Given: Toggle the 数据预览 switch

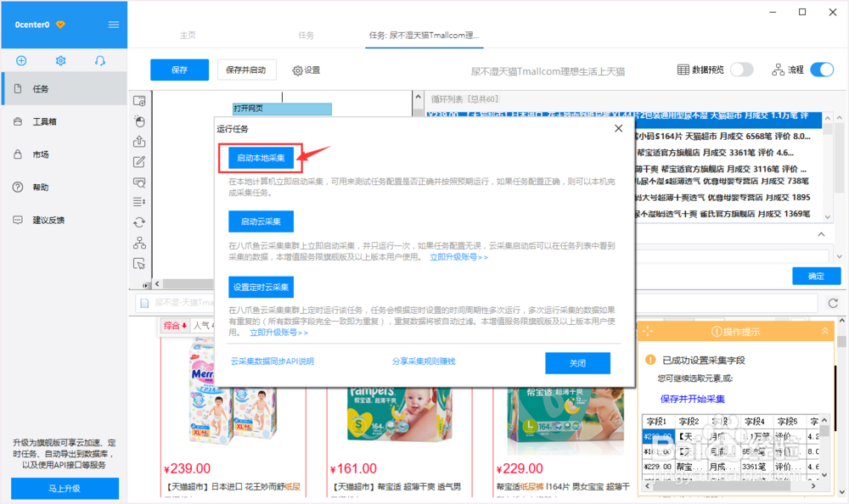Looking at the screenshot, I should click(x=742, y=70).
